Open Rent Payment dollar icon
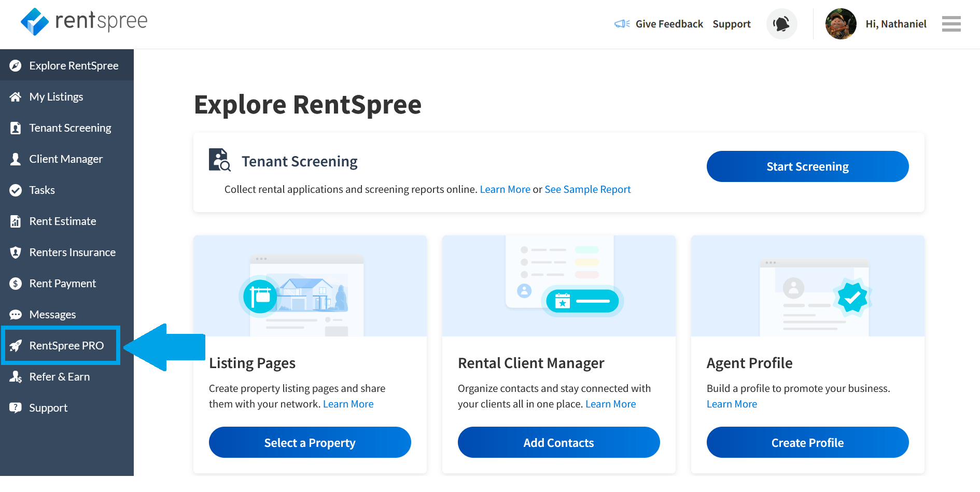980x492 pixels. [x=16, y=283]
